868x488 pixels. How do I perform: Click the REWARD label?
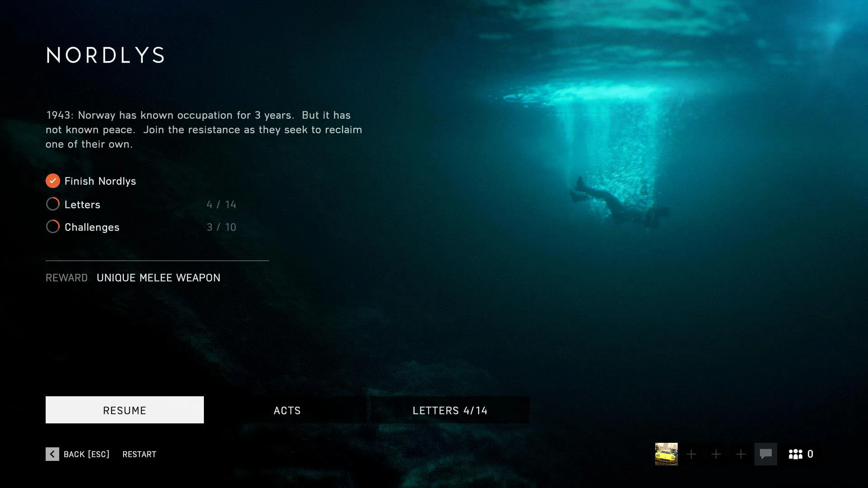67,278
